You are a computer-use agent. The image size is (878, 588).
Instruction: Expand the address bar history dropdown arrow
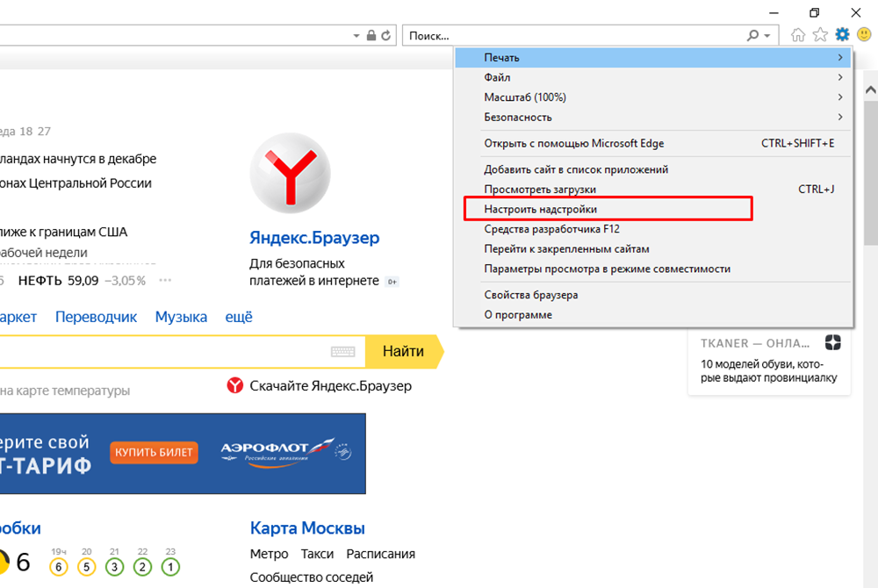pyautogui.click(x=356, y=36)
